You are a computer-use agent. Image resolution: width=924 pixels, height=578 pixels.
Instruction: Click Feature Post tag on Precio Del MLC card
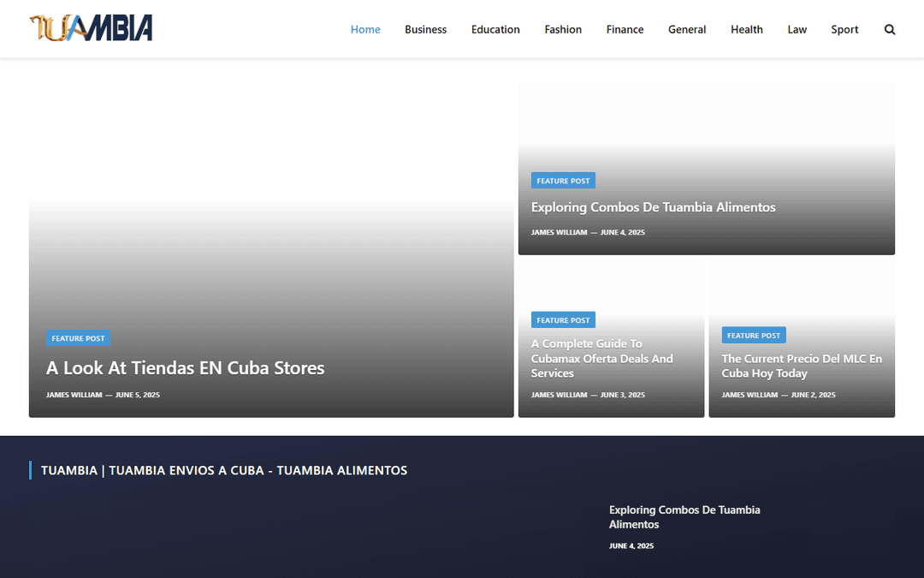(754, 335)
